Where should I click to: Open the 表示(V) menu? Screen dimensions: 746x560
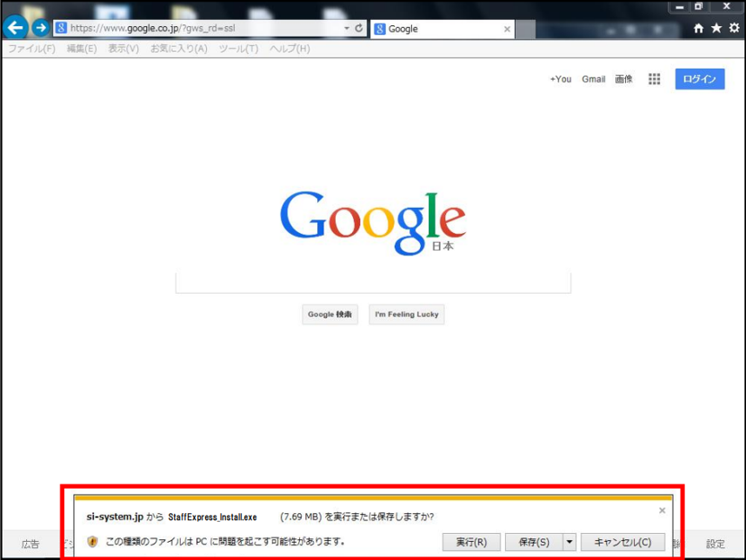pyautogui.click(x=123, y=49)
